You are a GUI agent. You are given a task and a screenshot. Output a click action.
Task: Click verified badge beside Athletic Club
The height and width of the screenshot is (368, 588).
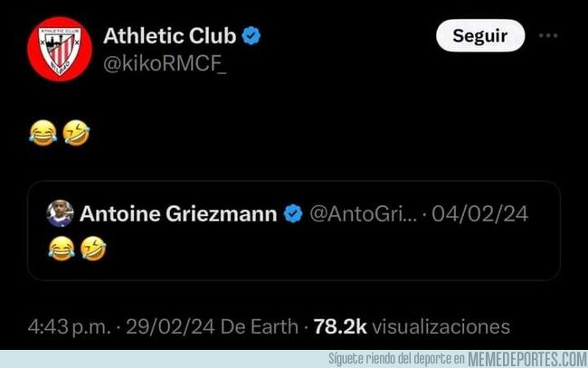click(x=253, y=36)
